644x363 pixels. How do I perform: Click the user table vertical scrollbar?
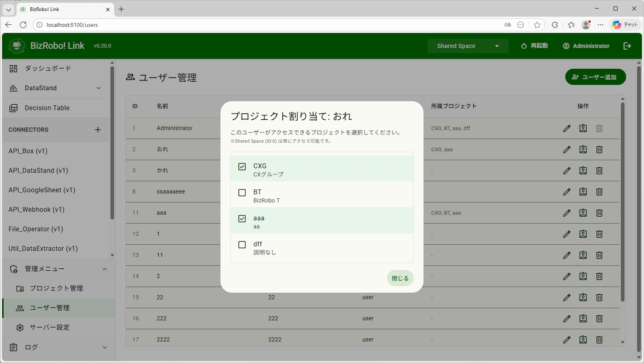tap(622, 201)
